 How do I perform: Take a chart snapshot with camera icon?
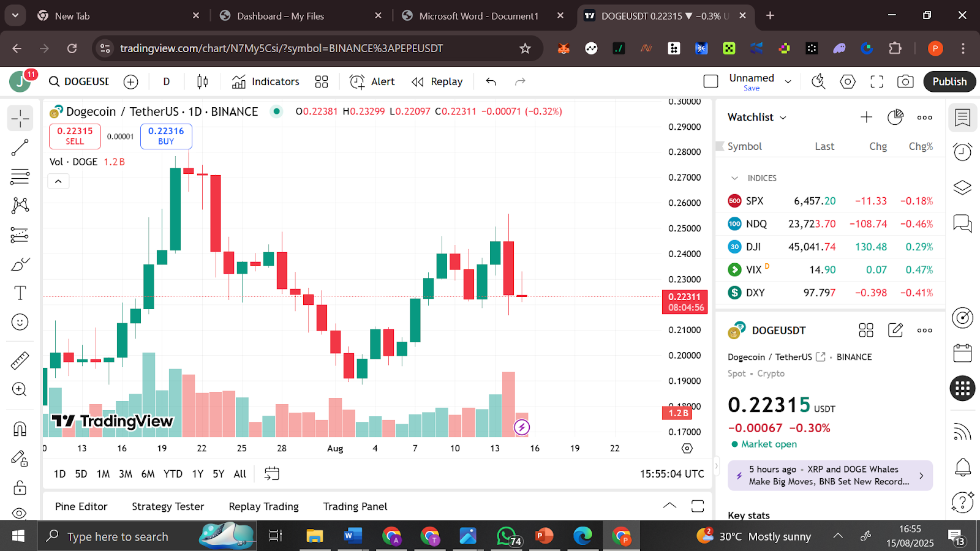(x=906, y=81)
